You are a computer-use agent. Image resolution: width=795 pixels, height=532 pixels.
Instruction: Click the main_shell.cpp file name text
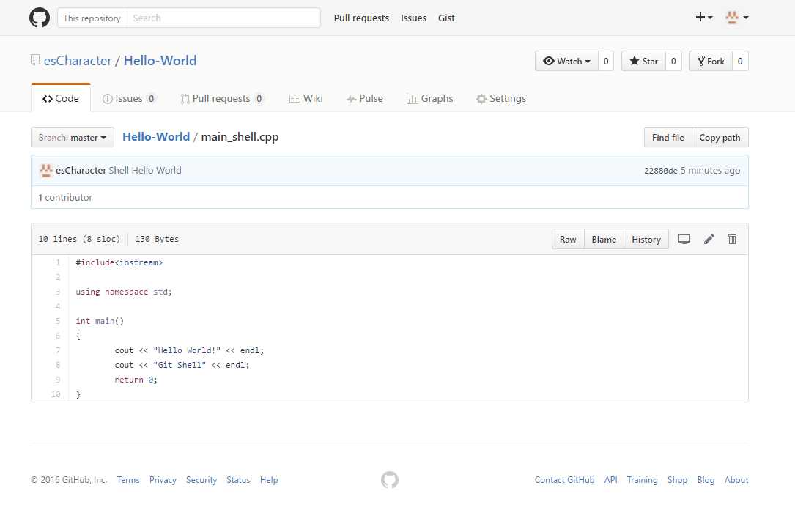(240, 137)
